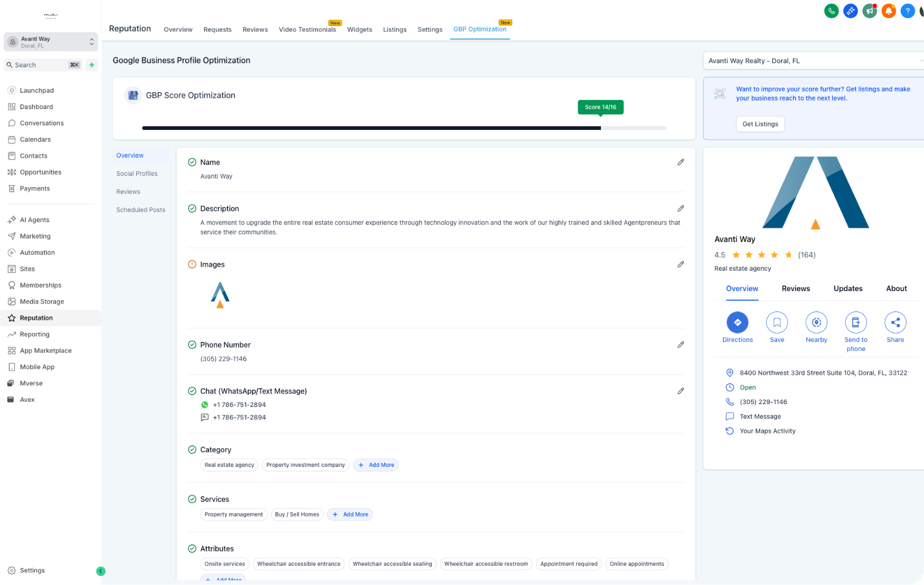The image size is (924, 585).
Task: Click the Get Listings button
Action: 760,124
